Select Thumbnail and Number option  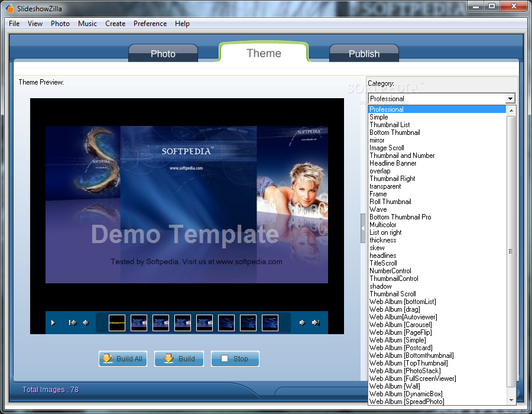click(x=437, y=156)
